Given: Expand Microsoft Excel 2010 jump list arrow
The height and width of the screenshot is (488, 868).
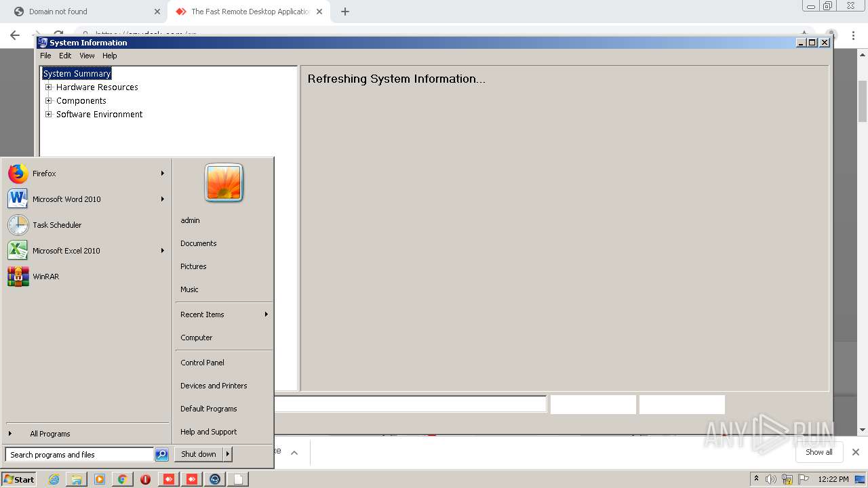Looking at the screenshot, I should point(163,251).
